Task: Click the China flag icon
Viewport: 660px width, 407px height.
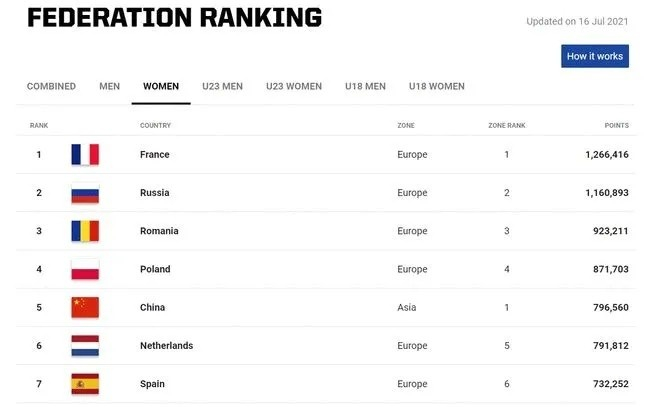Action: [85, 307]
